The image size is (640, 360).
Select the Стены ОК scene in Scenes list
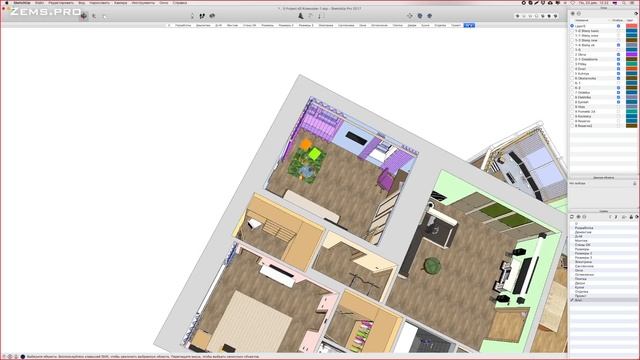(x=582, y=245)
